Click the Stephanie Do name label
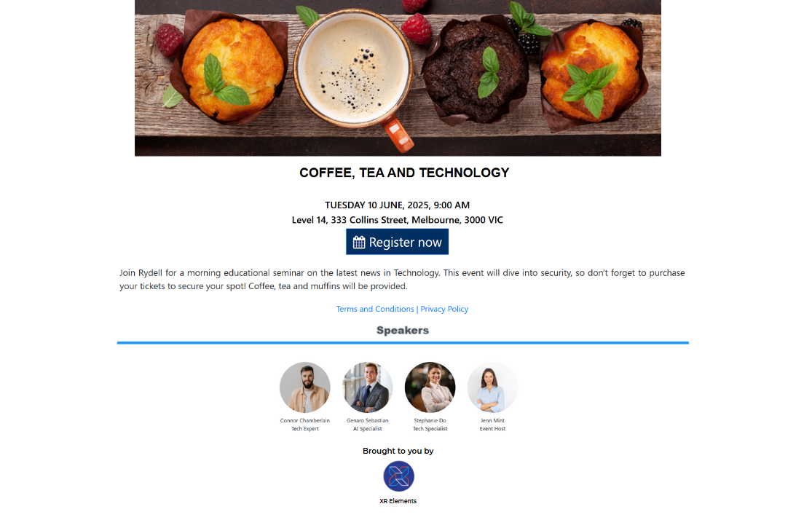Image resolution: width=812 pixels, height=528 pixels. point(430,420)
